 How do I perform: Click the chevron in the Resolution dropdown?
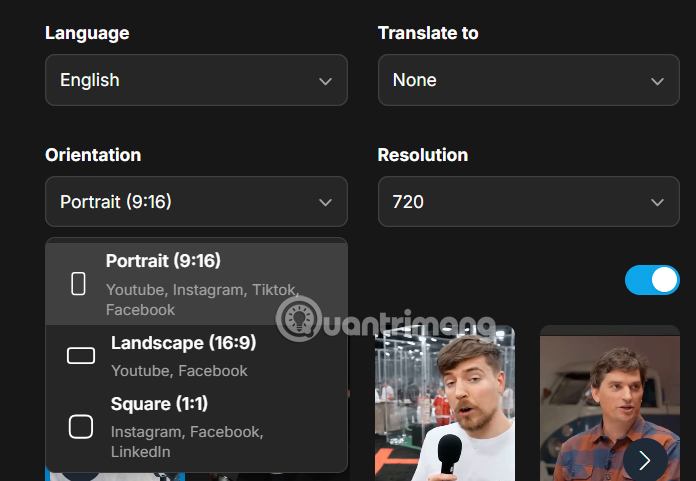657,203
